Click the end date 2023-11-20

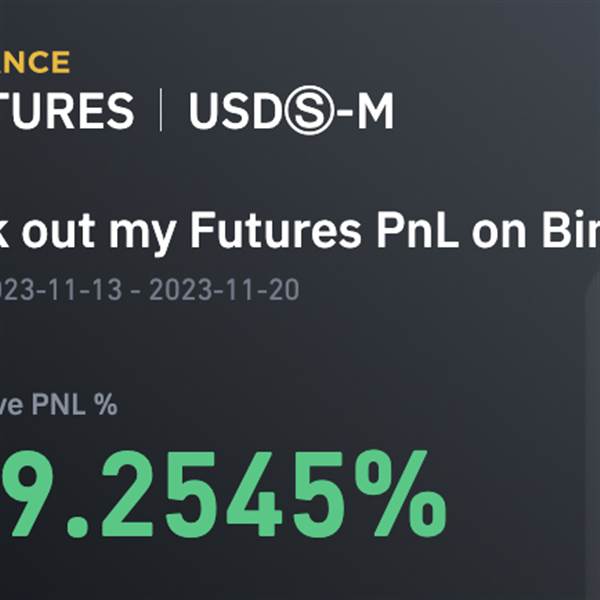point(224,290)
